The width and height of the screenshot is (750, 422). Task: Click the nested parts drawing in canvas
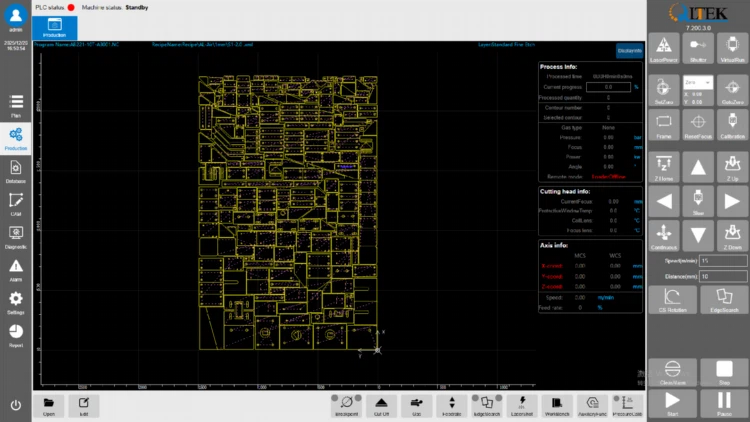coord(288,212)
